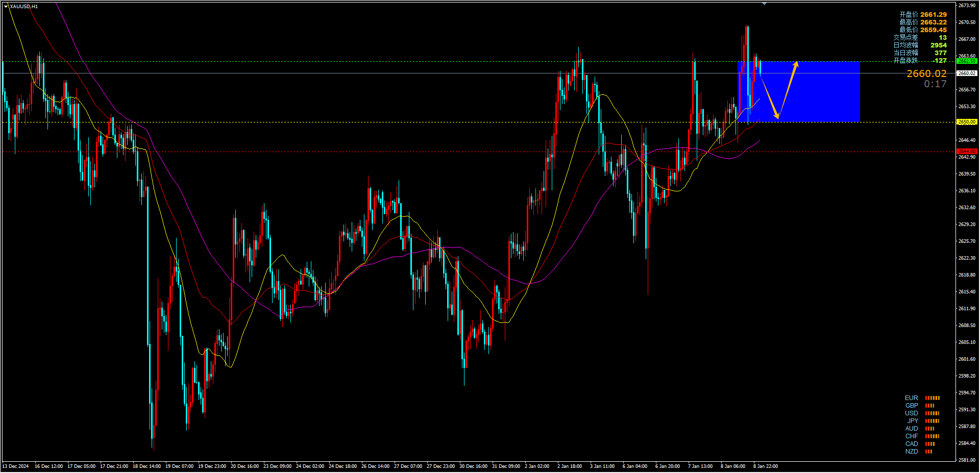Click the 2615.40 price on the scale
The image size is (980, 473).
(967, 292)
